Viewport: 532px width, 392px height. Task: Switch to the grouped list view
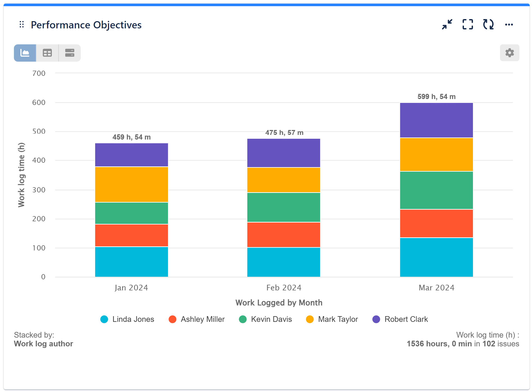69,53
